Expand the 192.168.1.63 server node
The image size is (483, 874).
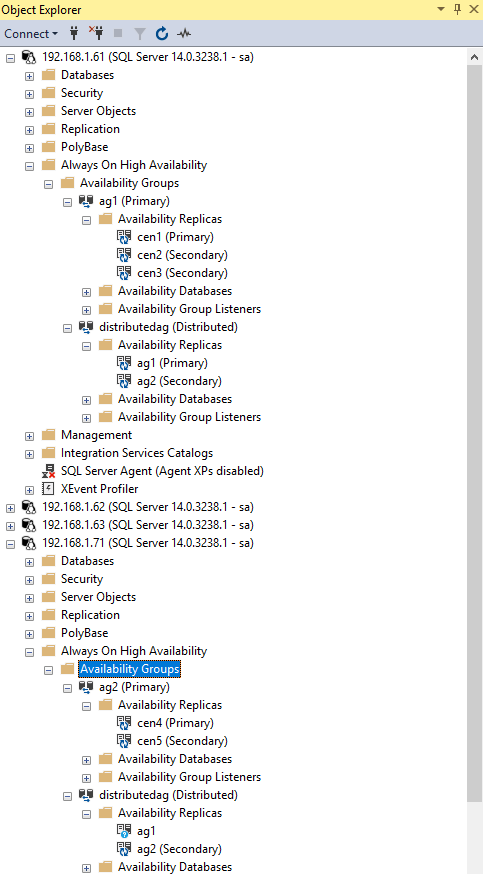(x=10, y=526)
